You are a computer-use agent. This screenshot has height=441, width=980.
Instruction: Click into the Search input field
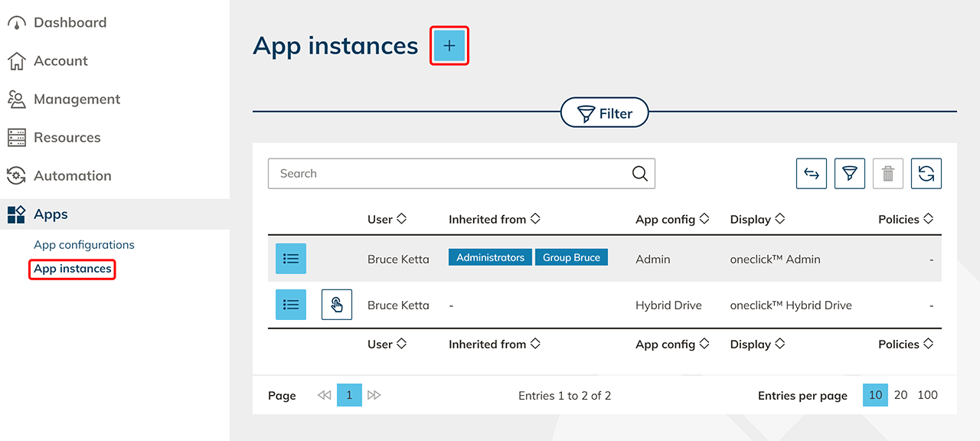[x=452, y=174]
